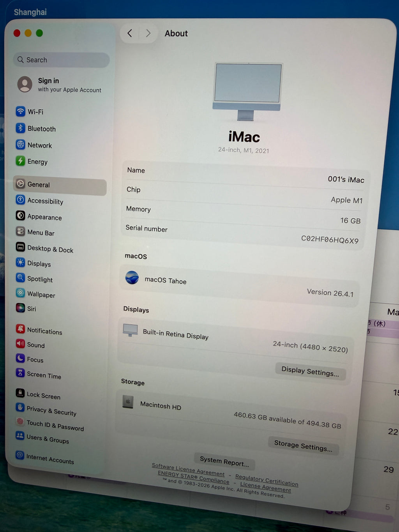Open the System Report

tap(224, 462)
